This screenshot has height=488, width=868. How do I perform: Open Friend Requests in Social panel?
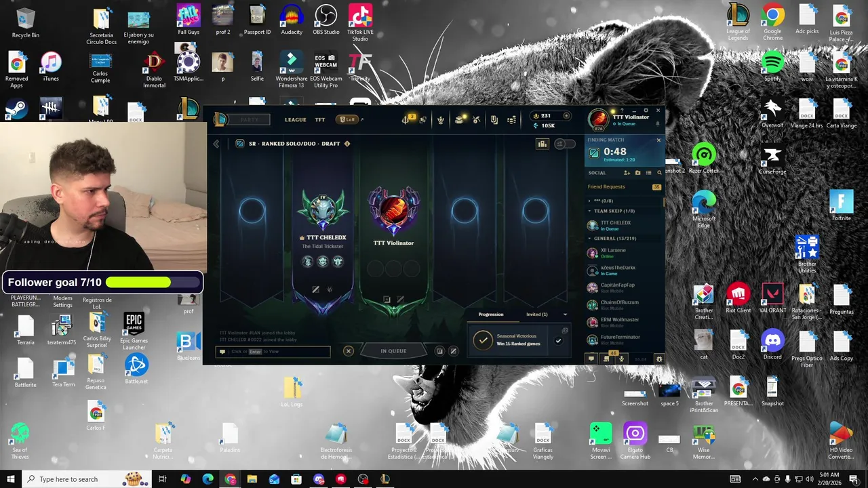(x=624, y=187)
